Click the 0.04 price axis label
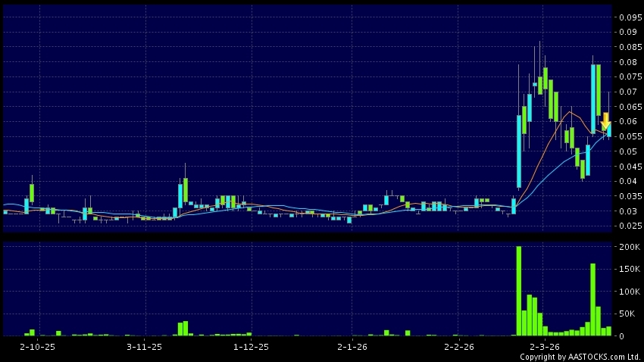This screenshot has width=644, height=362. 627,181
